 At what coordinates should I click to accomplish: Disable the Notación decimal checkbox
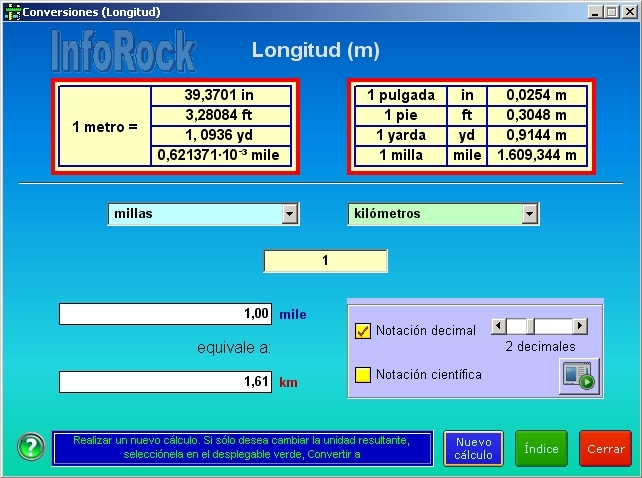(363, 330)
